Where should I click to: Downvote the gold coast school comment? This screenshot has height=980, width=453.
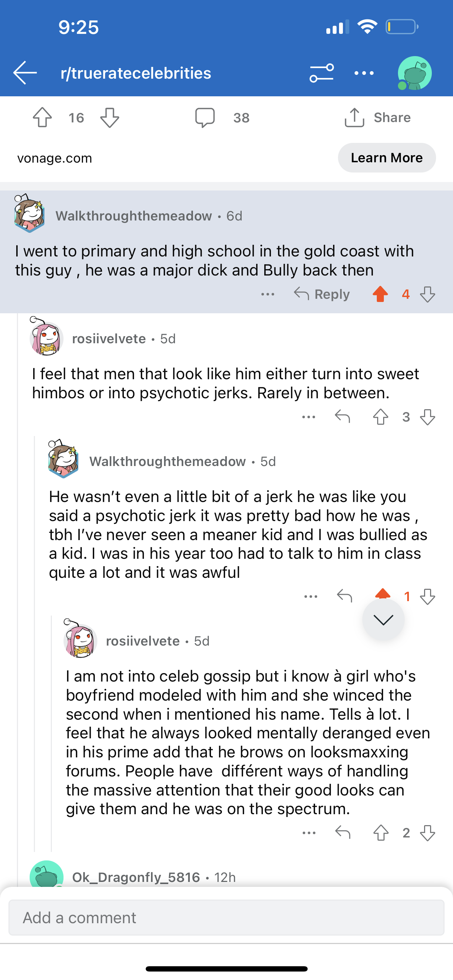point(428,294)
